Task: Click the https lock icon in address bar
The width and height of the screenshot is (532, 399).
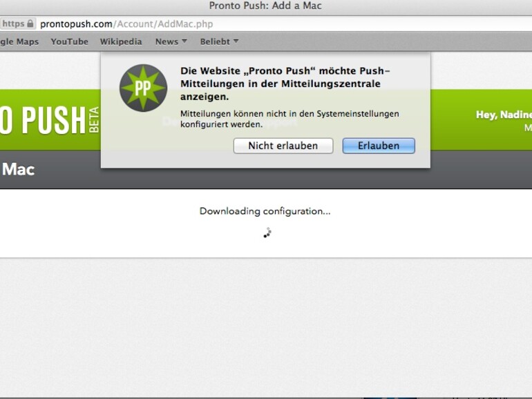Action: pos(30,23)
